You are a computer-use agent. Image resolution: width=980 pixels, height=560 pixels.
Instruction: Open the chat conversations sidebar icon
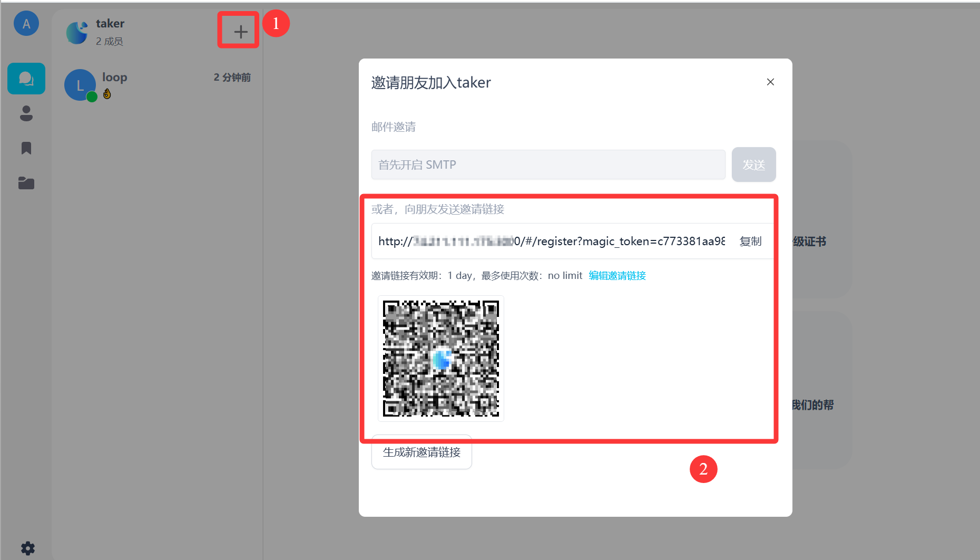[26, 79]
